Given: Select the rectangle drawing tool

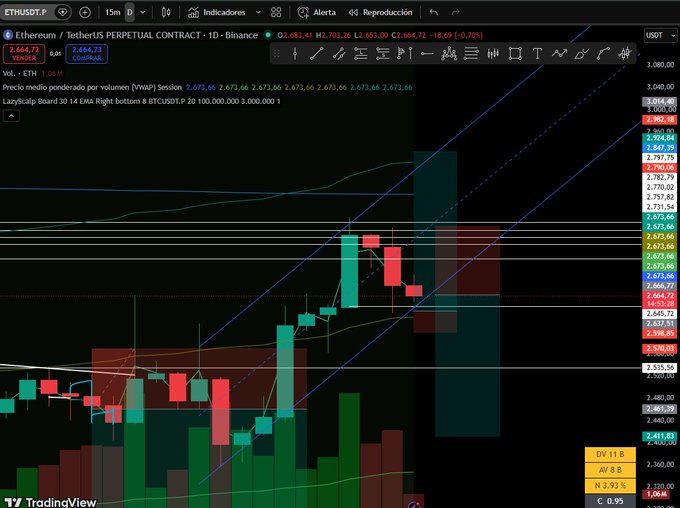Looking at the screenshot, I should tap(515, 54).
